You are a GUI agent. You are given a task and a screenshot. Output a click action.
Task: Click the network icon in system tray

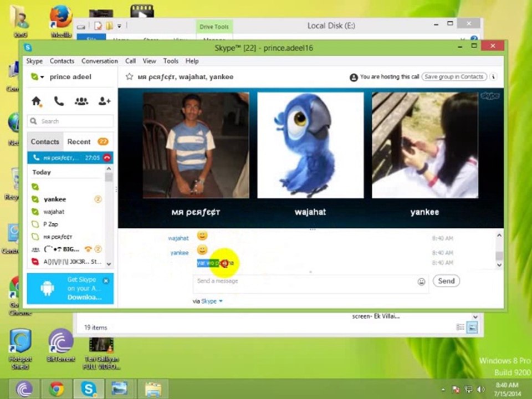coord(469,389)
